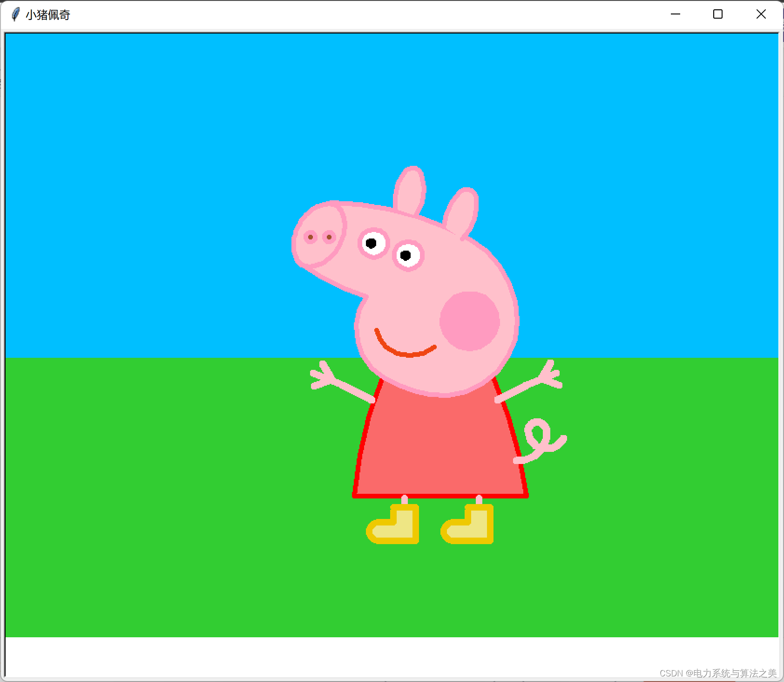784x682 pixels.
Task: Click the feather icon in the title bar
Action: point(15,14)
